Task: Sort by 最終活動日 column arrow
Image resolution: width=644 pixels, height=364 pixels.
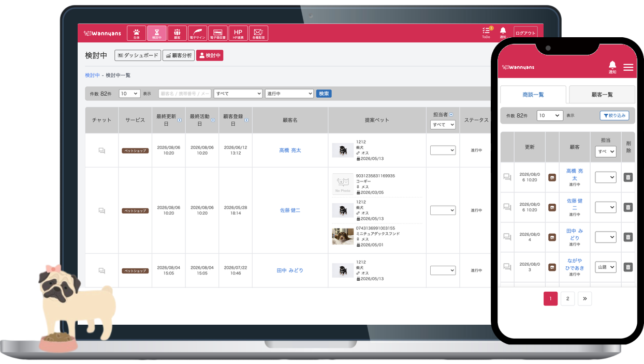Action: point(213,120)
